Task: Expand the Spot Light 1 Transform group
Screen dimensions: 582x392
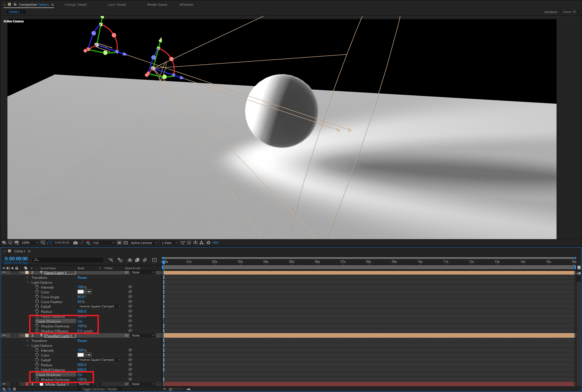Action: tap(28, 278)
